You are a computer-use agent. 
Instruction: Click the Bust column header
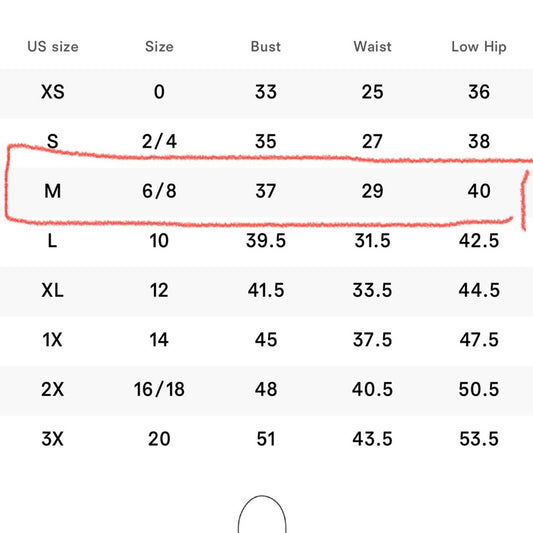pos(265,47)
